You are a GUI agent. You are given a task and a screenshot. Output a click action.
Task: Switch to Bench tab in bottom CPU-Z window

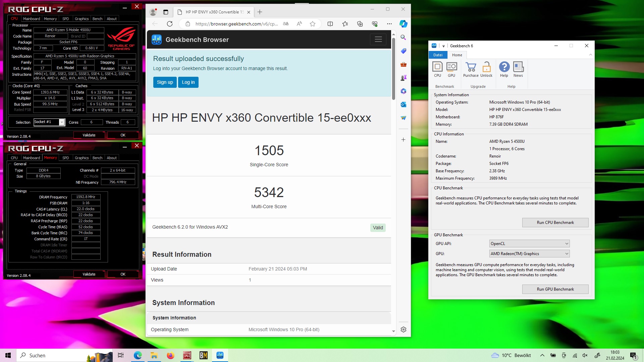click(x=98, y=158)
